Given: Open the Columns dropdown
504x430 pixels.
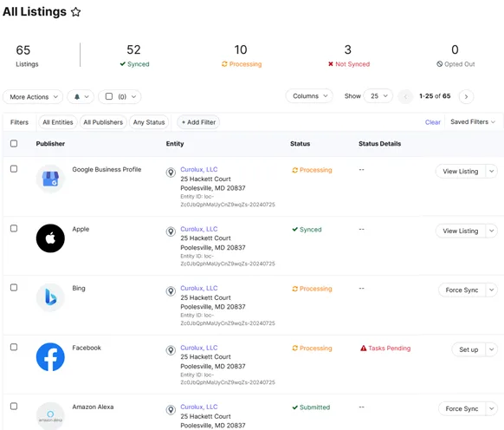Looking at the screenshot, I should [x=309, y=96].
